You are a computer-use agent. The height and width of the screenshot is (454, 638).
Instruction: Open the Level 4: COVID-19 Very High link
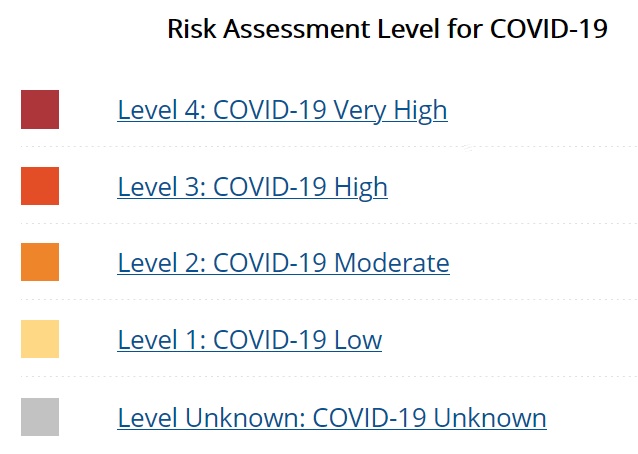click(282, 109)
